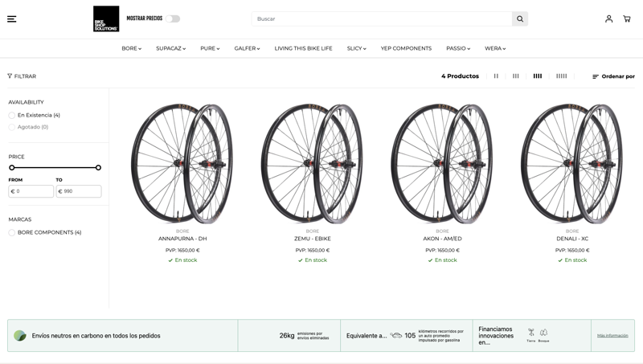Click the Tierra icon in banner
This screenshot has height=364, width=643.
(531, 333)
